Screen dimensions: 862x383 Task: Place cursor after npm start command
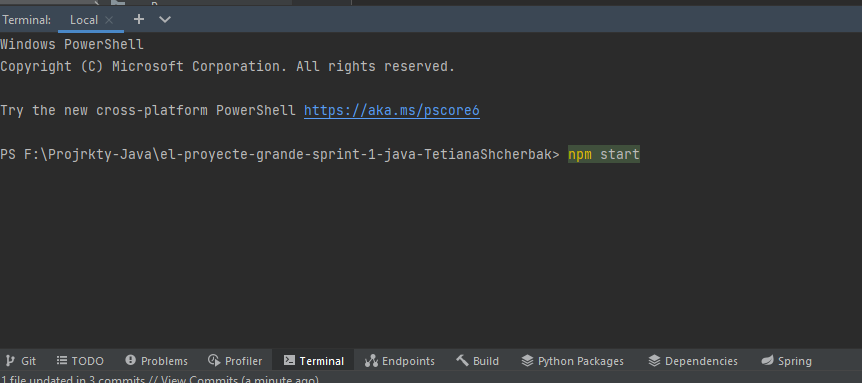click(x=641, y=154)
